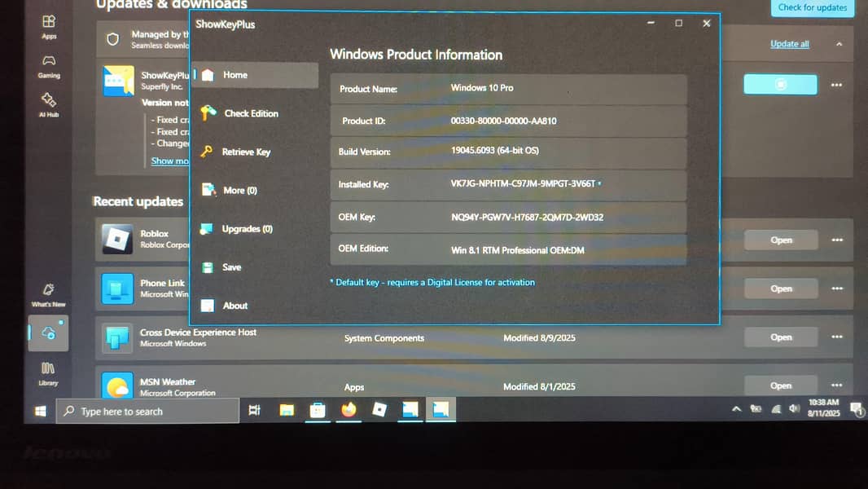
Task: Toggle the blue update switch for ShowKeyPlus
Action: [x=780, y=84]
